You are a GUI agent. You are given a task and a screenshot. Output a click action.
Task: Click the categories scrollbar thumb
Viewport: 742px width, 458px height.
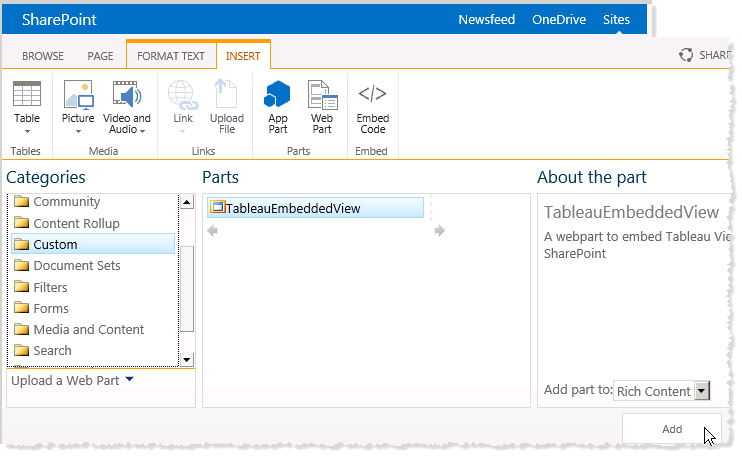click(x=187, y=289)
